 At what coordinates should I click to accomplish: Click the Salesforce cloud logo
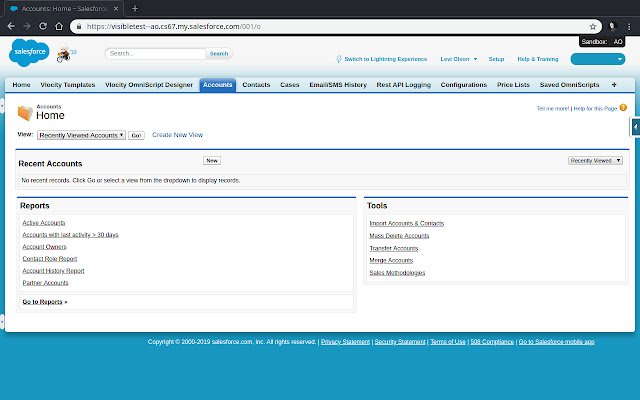29,52
